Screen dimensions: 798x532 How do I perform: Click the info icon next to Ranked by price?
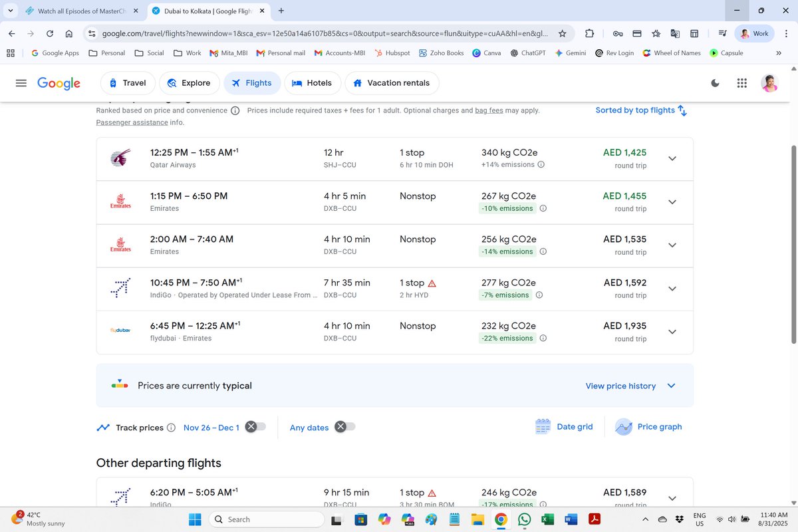[235, 111]
